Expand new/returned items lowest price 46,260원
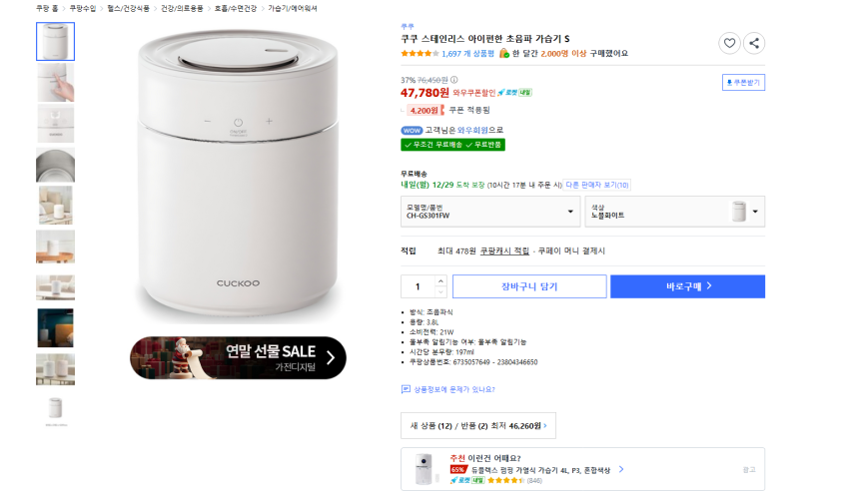 click(478, 426)
